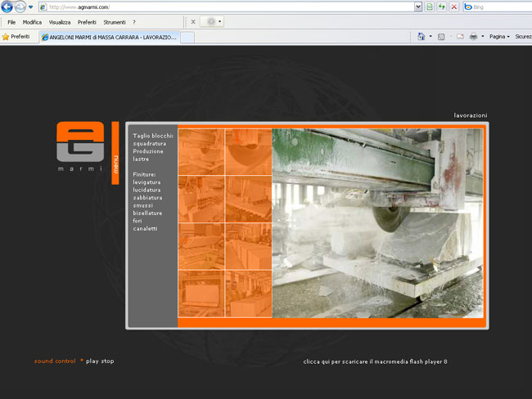Click the Home page icon
This screenshot has width=532, height=399.
click(421, 37)
